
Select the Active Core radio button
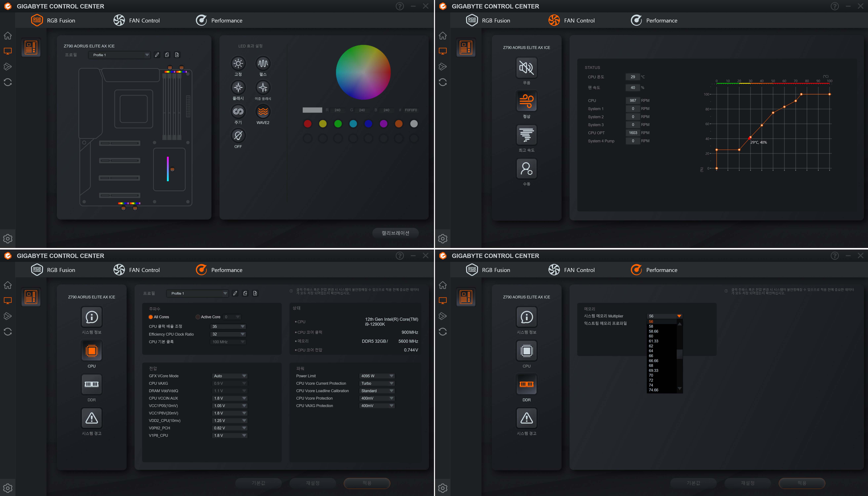[198, 317]
